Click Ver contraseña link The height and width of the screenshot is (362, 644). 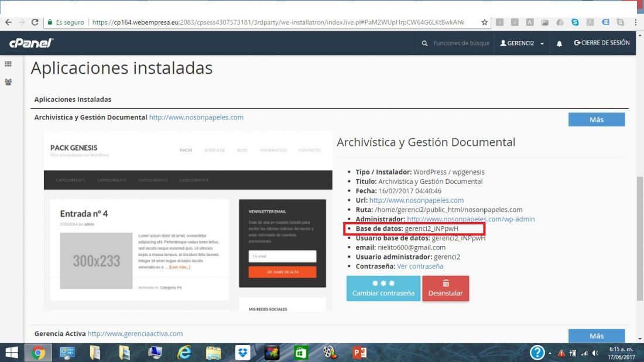point(420,267)
